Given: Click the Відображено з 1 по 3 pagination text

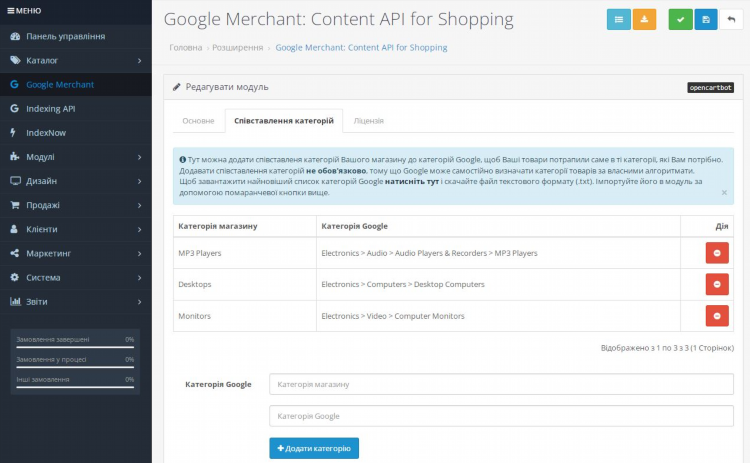Looking at the screenshot, I should point(667,348).
